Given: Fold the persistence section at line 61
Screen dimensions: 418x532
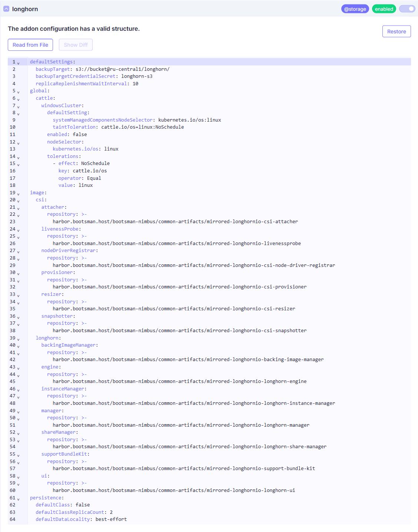Looking at the screenshot, I should coord(18,499).
